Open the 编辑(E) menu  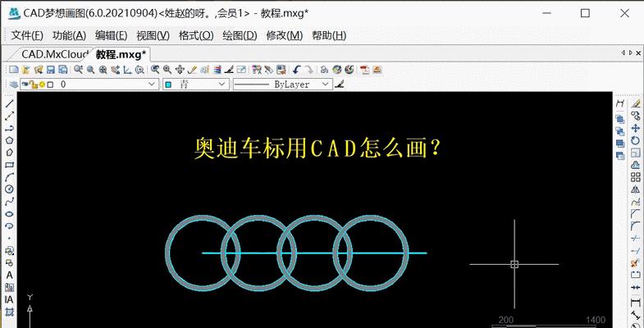coord(112,35)
